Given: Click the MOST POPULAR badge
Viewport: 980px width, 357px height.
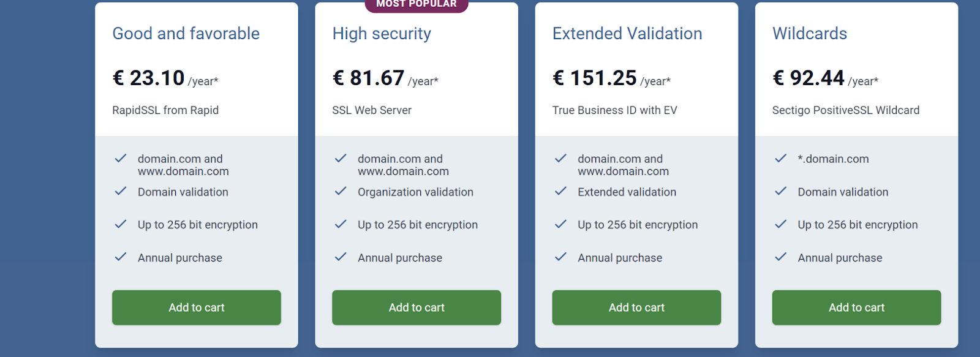Looking at the screenshot, I should point(417,4).
